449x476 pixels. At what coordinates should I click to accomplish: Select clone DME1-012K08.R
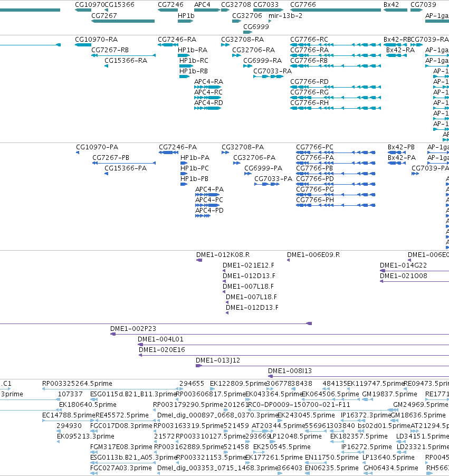[x=223, y=255]
